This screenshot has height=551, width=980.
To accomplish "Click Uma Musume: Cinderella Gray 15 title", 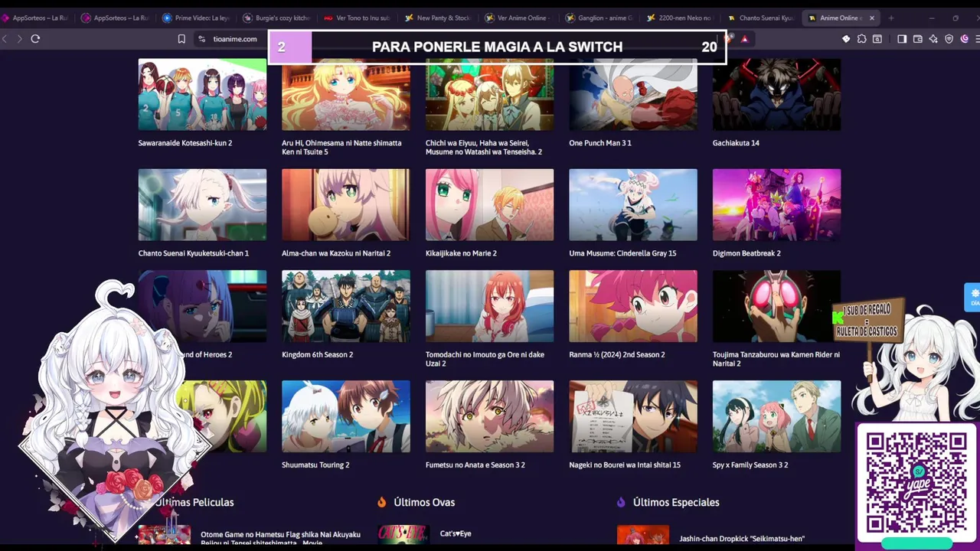I will [622, 253].
